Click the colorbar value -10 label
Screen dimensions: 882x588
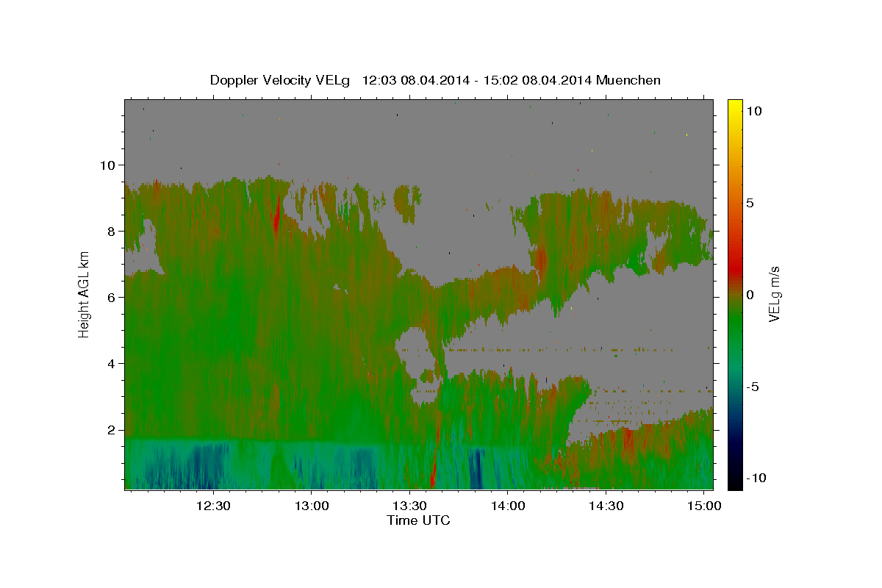tap(755, 478)
